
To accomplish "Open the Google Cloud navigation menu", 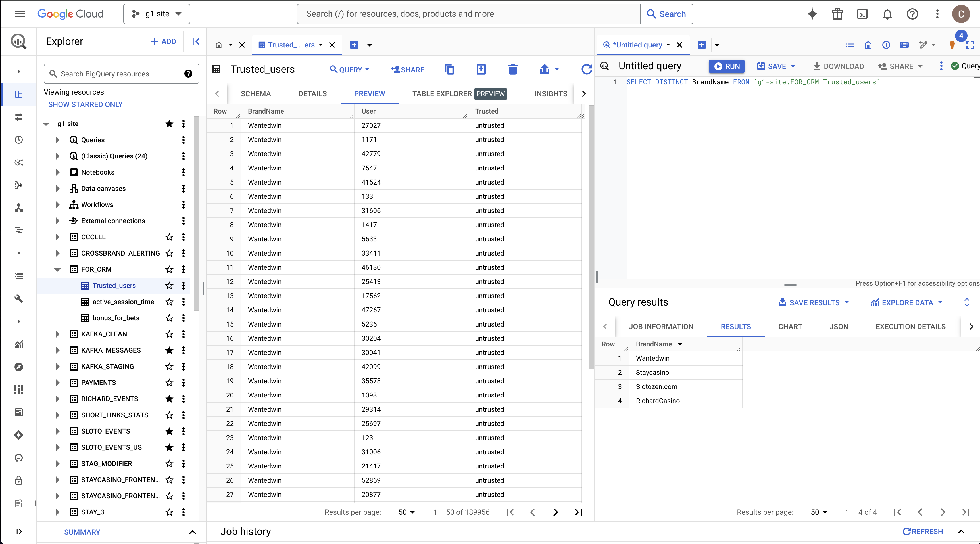I will coord(19,14).
